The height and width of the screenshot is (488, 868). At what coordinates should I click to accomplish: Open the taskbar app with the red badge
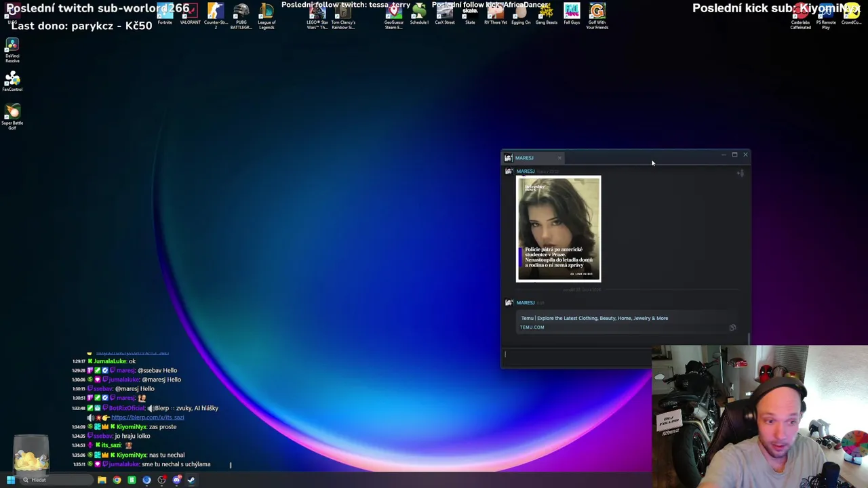click(161, 480)
